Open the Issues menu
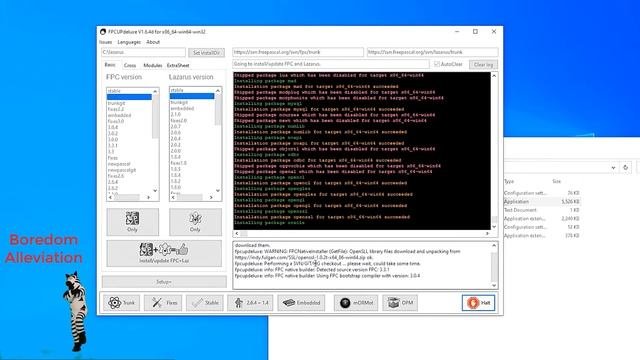The height and width of the screenshot is (360, 640). tap(105, 42)
